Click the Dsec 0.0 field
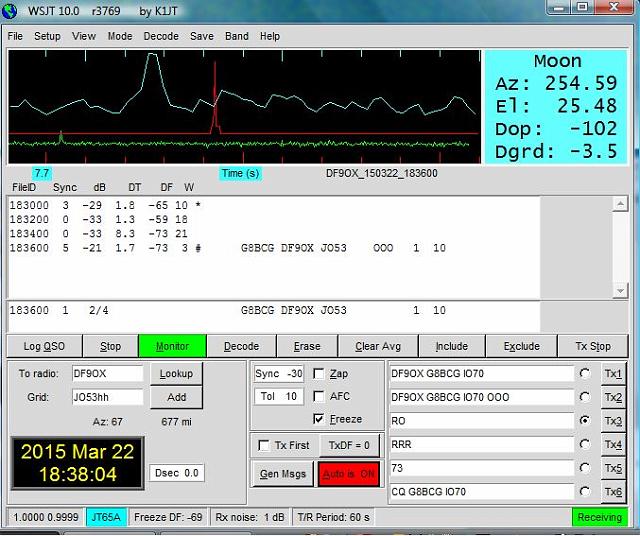The height and width of the screenshot is (536, 640). 177,473
